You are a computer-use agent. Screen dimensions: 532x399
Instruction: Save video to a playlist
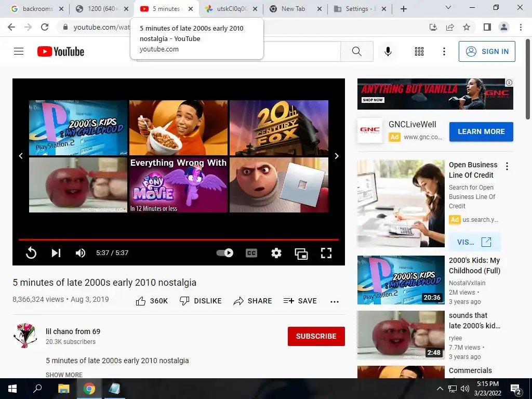300,301
